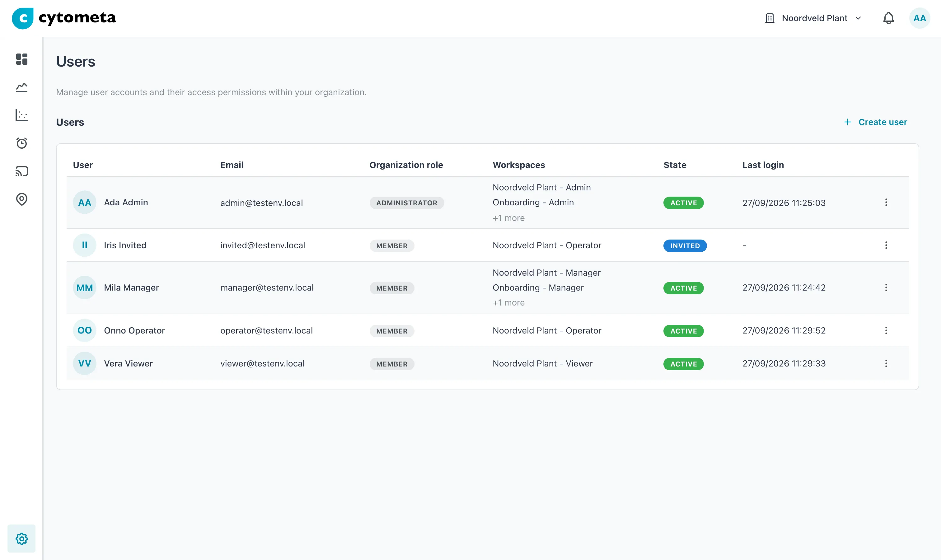
Task: Open actions menu for Mila Manager row
Action: (886, 287)
